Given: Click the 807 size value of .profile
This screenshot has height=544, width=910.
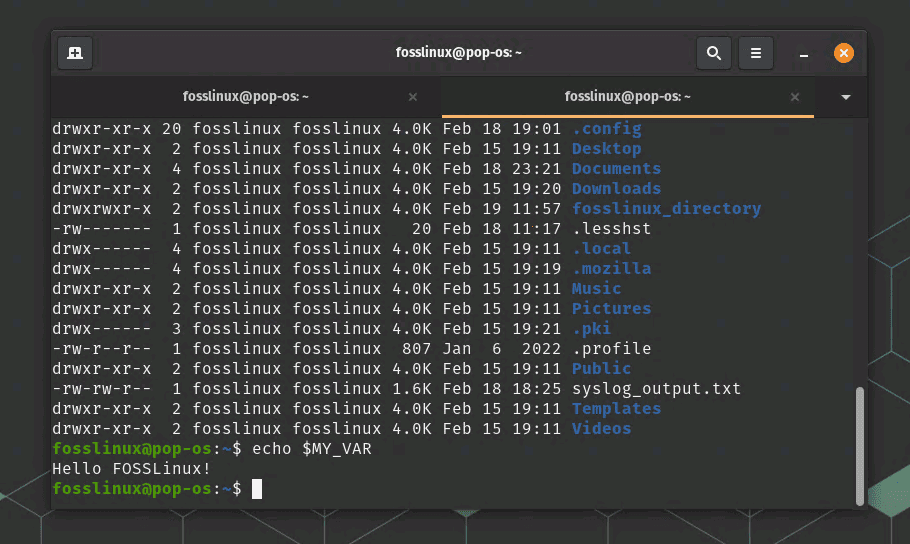Looking at the screenshot, I should click(x=417, y=348).
